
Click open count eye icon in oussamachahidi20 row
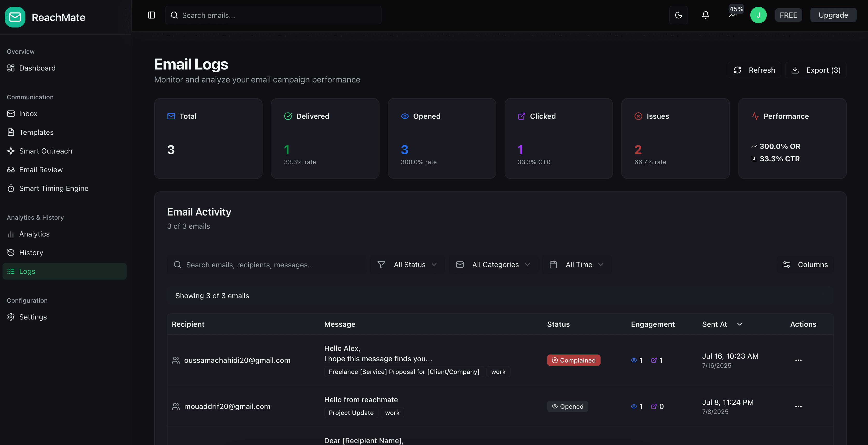pyautogui.click(x=634, y=360)
